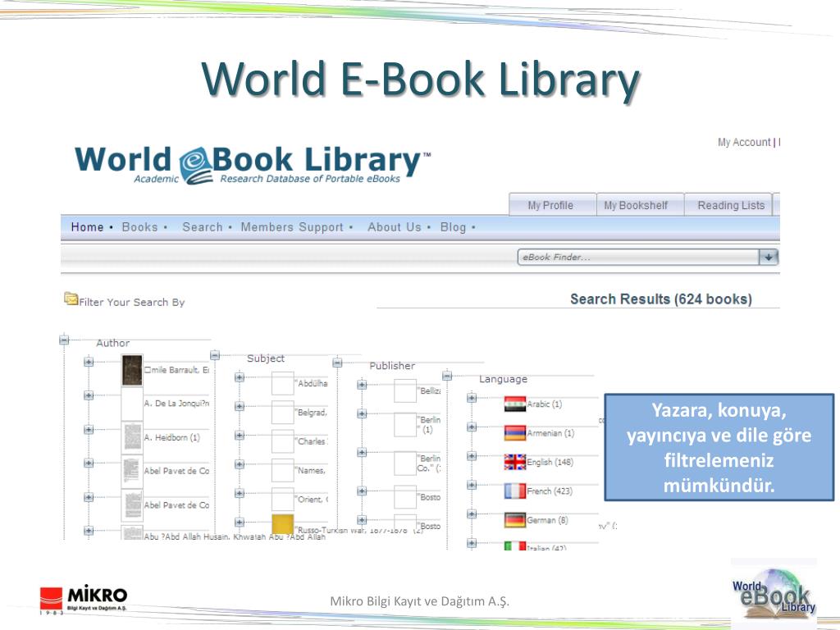
Task: Expand the Armenian language node
Action: pos(472,427)
